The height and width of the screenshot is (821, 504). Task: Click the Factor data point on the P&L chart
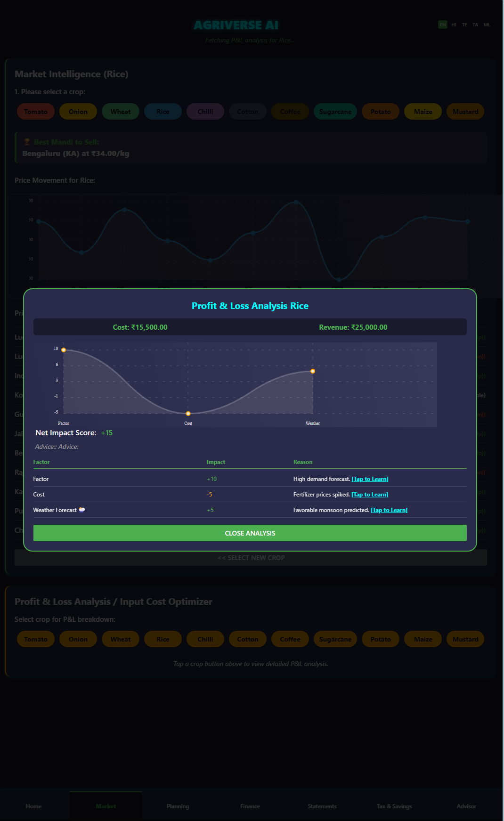pos(64,350)
